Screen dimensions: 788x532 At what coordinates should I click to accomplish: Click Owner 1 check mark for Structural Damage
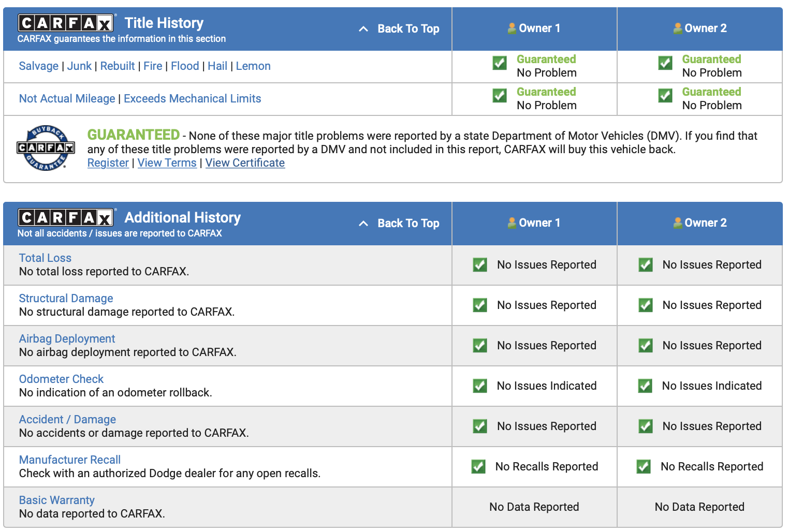tap(480, 305)
